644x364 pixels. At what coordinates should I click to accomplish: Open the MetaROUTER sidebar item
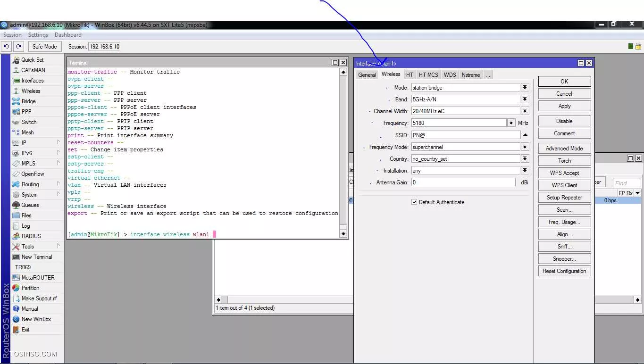38,278
